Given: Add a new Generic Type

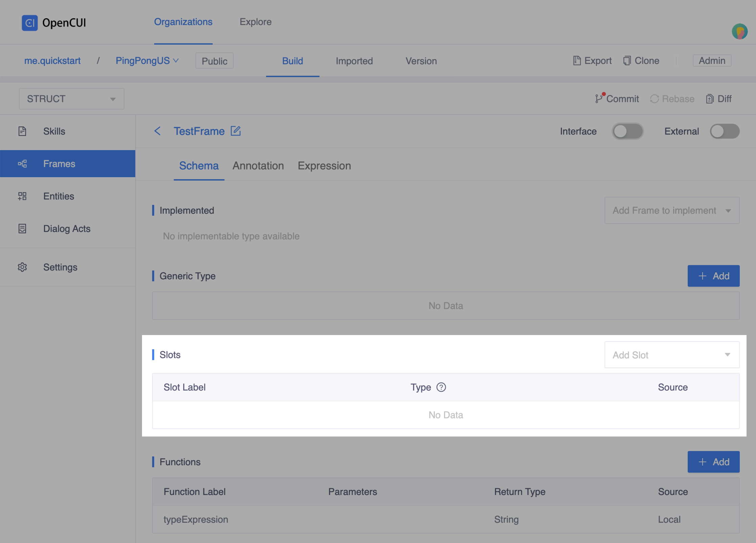Looking at the screenshot, I should [713, 276].
